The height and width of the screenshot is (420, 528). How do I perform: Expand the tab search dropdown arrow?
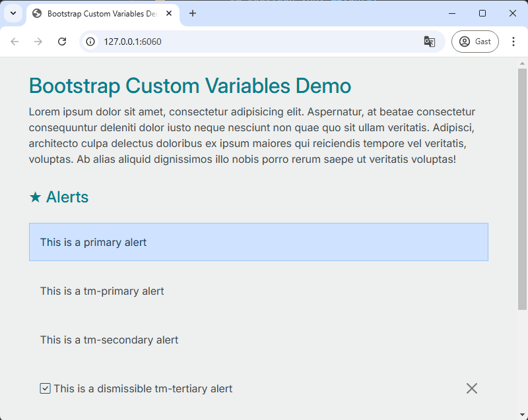point(13,13)
